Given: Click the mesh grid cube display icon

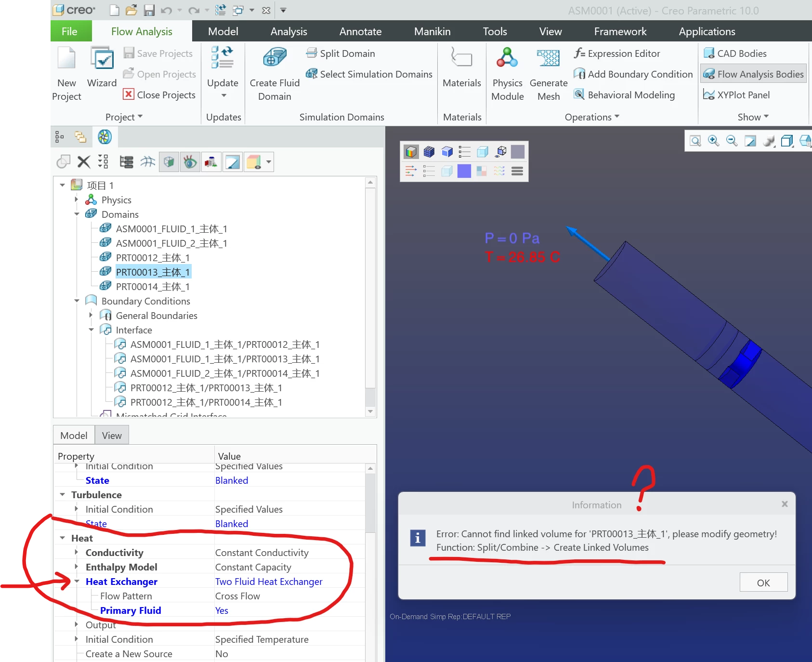Looking at the screenshot, I should pyautogui.click(x=429, y=152).
